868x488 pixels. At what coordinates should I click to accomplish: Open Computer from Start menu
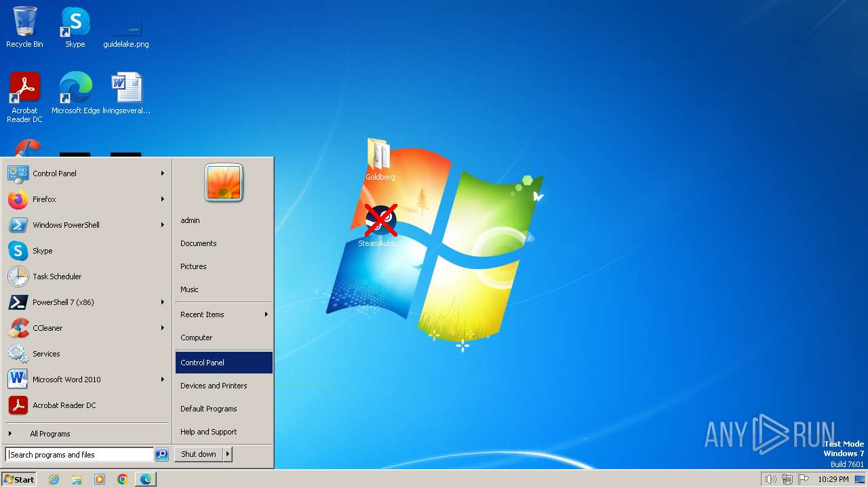coord(224,338)
